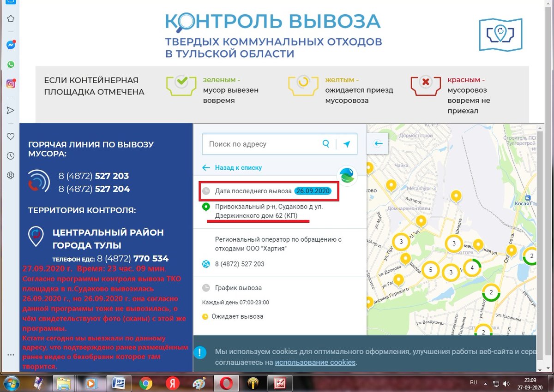Screen dimensions: 554x392
Task: Select map cluster marker labeled 4
Action: coord(472,267)
